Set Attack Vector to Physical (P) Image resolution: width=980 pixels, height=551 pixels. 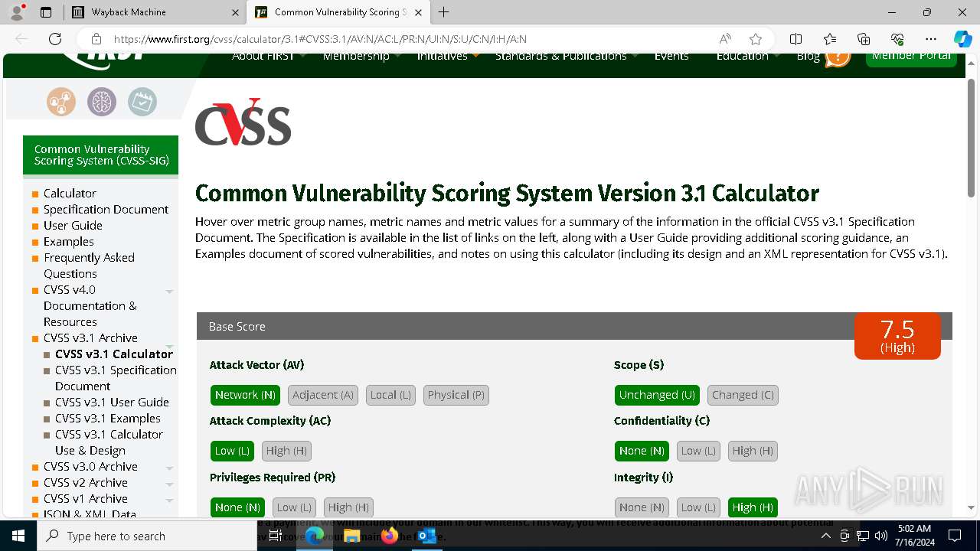(456, 395)
